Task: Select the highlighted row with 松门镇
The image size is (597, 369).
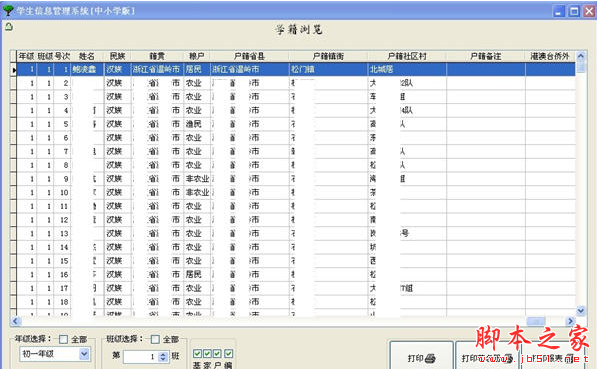Action: coord(296,69)
